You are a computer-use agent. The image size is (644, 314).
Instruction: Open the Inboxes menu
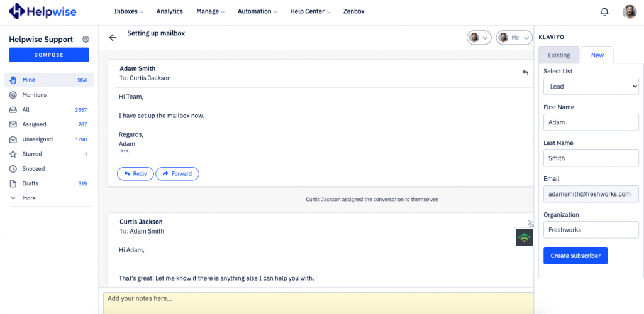(x=128, y=11)
